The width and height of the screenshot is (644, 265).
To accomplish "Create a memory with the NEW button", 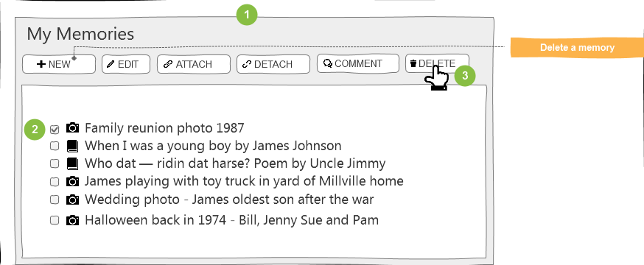I will (x=59, y=64).
